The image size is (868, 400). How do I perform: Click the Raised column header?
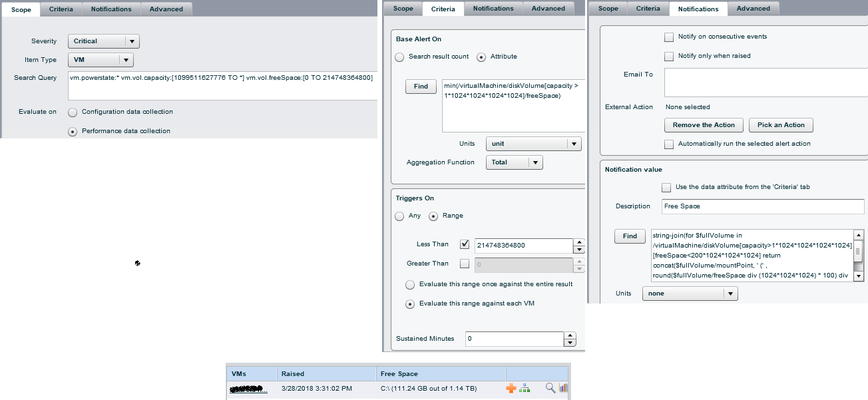326,374
